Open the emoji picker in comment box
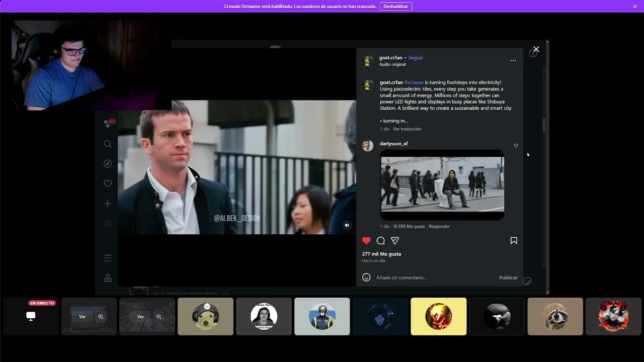Image resolution: width=644 pixels, height=362 pixels. (x=366, y=278)
